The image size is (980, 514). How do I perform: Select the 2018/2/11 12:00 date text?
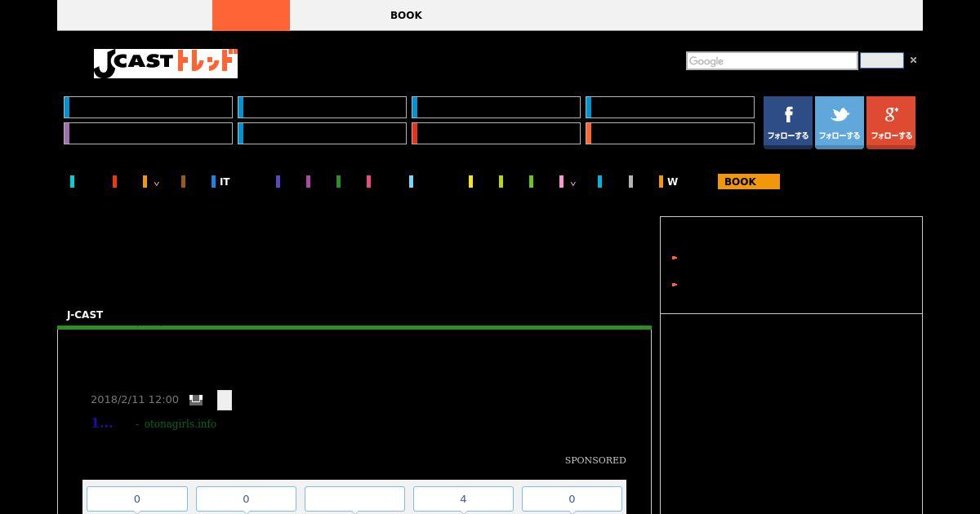[135, 400]
